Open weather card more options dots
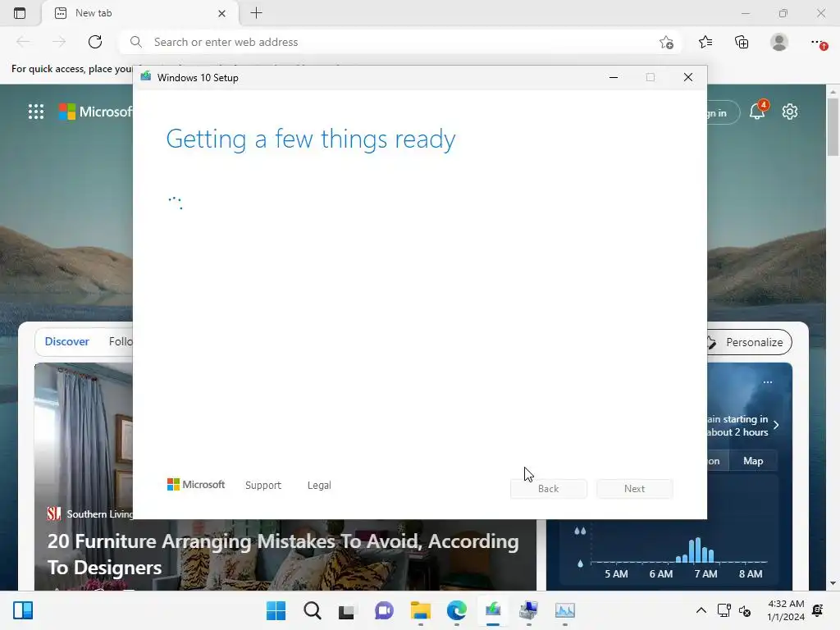This screenshot has width=840, height=630. click(768, 382)
